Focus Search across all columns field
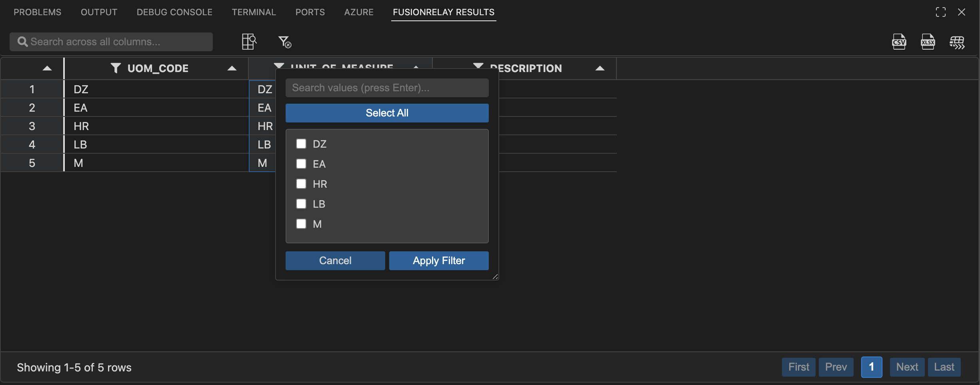Image resolution: width=980 pixels, height=385 pixels. pos(111,42)
